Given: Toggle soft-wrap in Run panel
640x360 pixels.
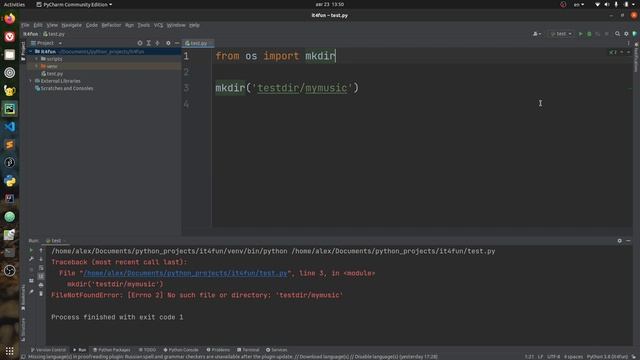Looking at the screenshot, I should pos(41,268).
